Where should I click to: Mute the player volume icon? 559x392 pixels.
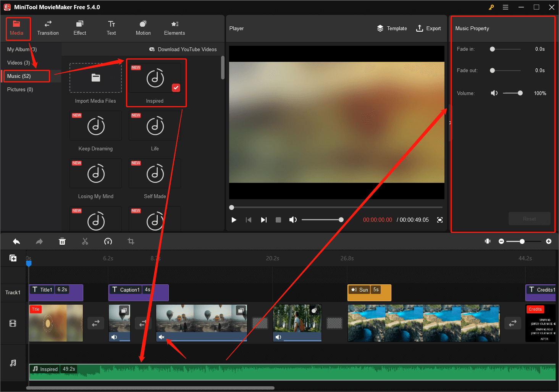pos(293,220)
